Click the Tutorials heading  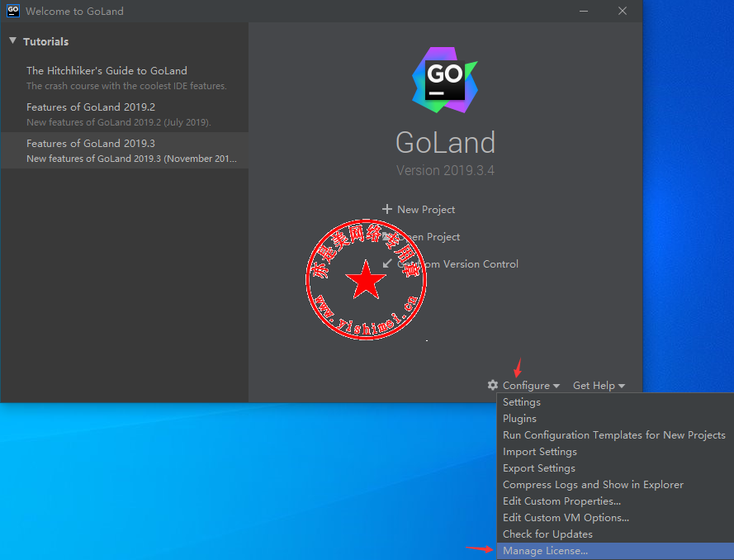pos(46,41)
